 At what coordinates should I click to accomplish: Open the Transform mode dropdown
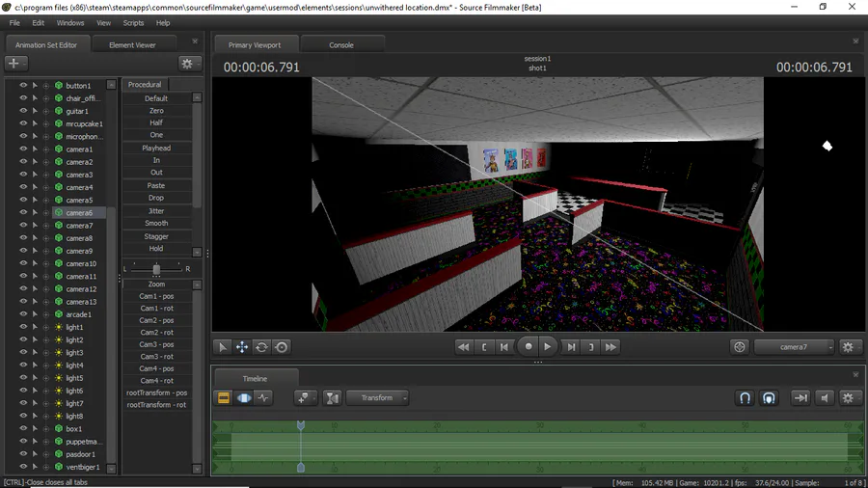pyautogui.click(x=377, y=397)
